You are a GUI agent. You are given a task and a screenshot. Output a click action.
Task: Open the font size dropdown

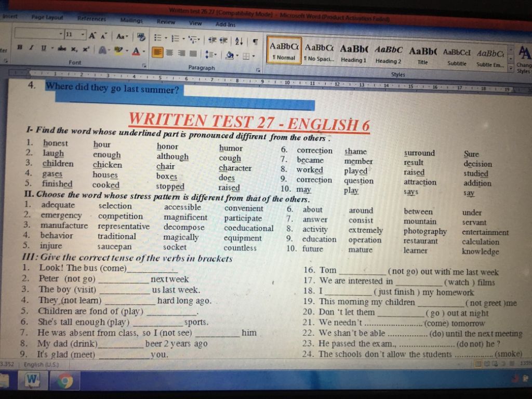pyautogui.click(x=83, y=35)
